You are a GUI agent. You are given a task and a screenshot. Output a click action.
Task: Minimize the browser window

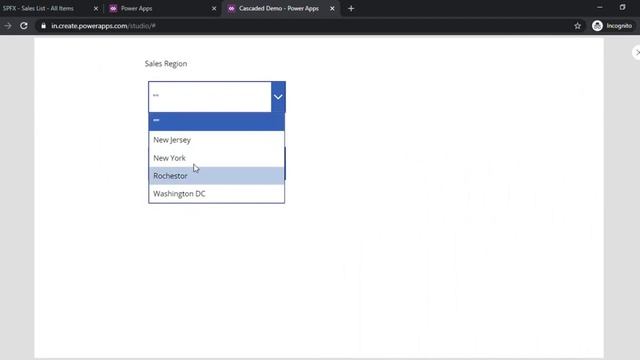point(600,7)
